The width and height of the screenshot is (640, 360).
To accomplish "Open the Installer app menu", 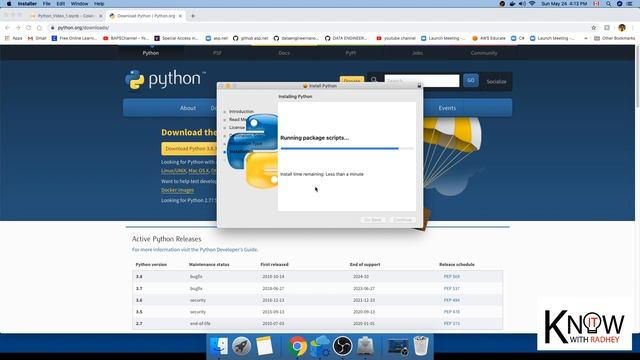I will (x=27, y=4).
